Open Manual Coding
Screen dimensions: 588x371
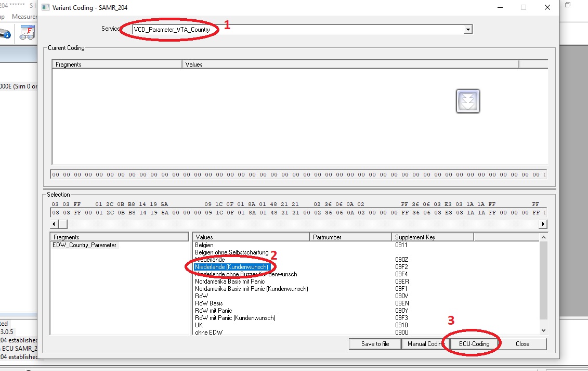click(x=424, y=344)
